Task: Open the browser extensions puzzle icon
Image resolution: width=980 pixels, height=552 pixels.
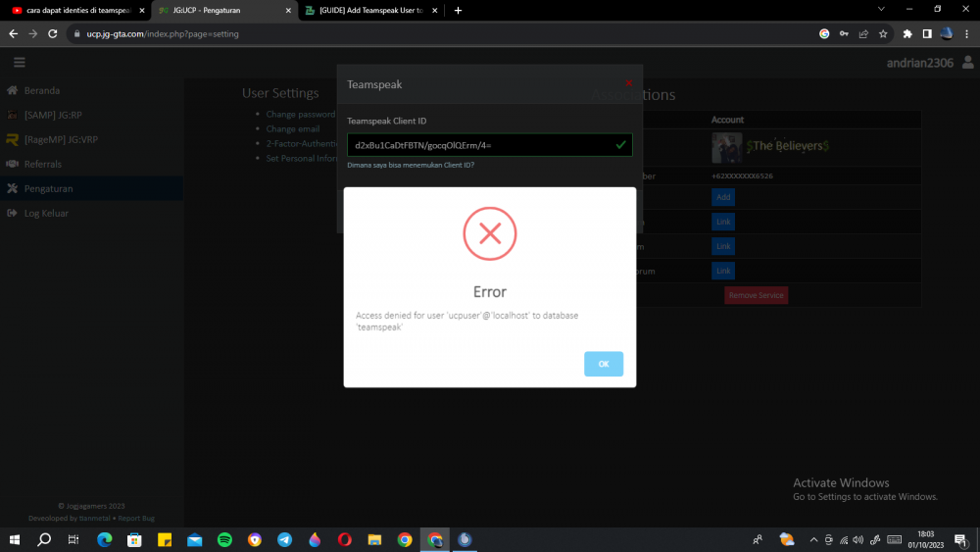Action: pyautogui.click(x=907, y=33)
